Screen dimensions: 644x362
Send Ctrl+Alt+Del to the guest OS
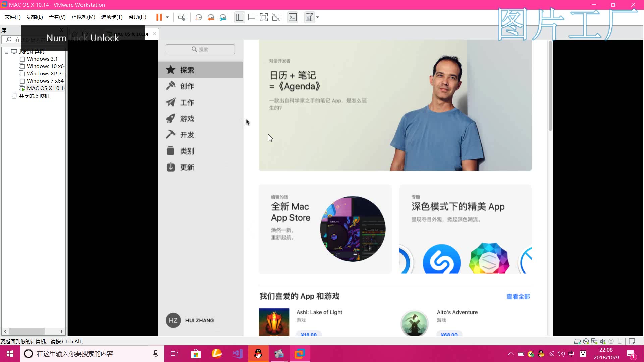coord(182,17)
